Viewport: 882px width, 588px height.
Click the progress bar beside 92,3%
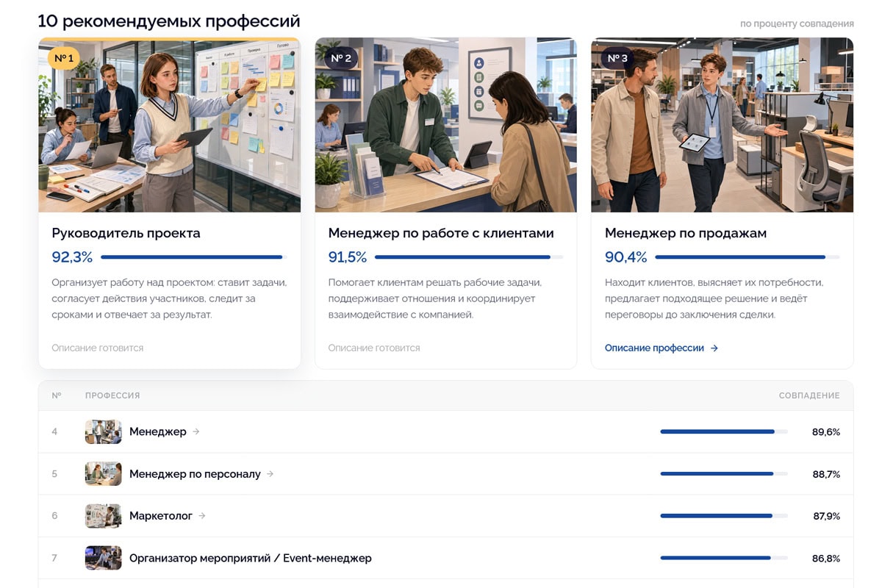point(194,257)
